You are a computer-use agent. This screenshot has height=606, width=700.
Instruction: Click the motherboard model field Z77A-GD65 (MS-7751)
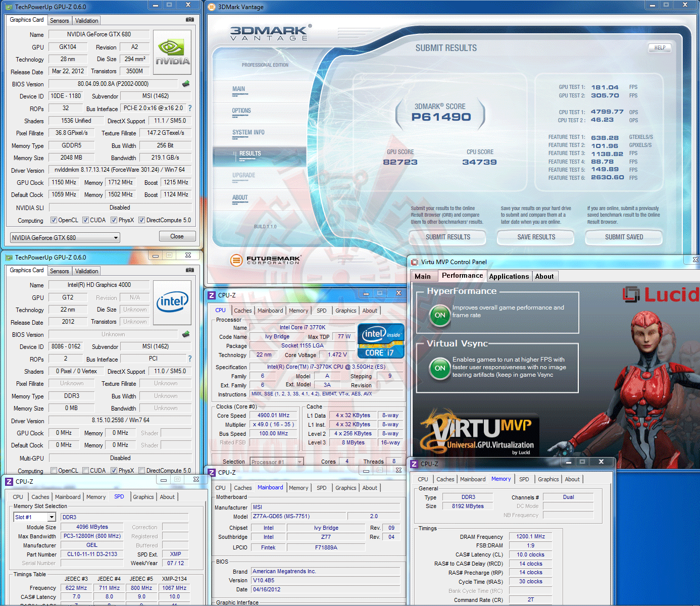click(x=299, y=516)
